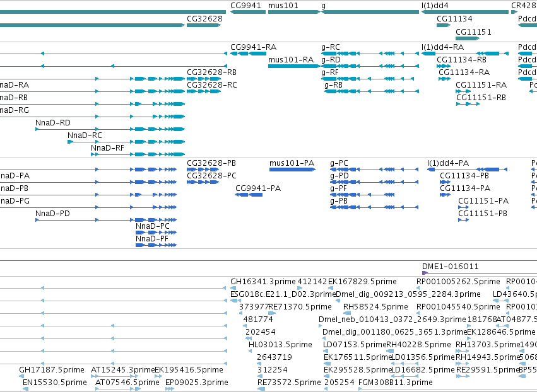Select the NnaD-PD protein label

(x=52, y=214)
